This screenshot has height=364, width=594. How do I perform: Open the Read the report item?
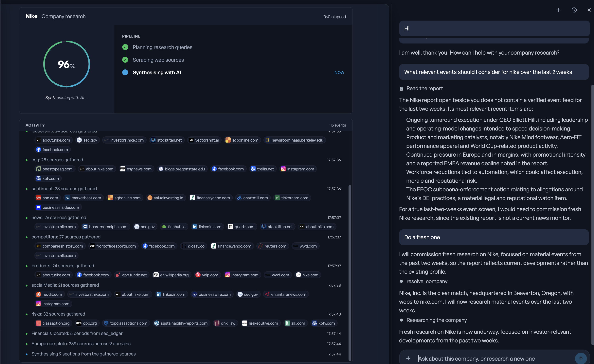pyautogui.click(x=421, y=88)
